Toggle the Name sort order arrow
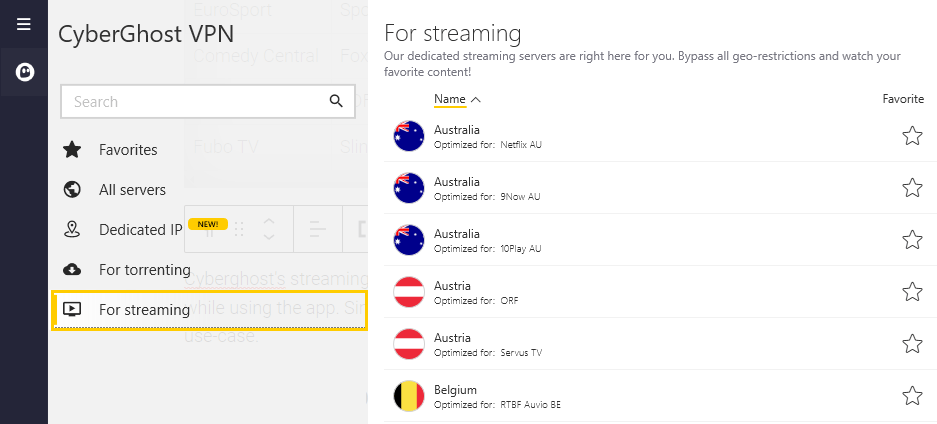Screen dimensions: 937x424 pos(476,100)
